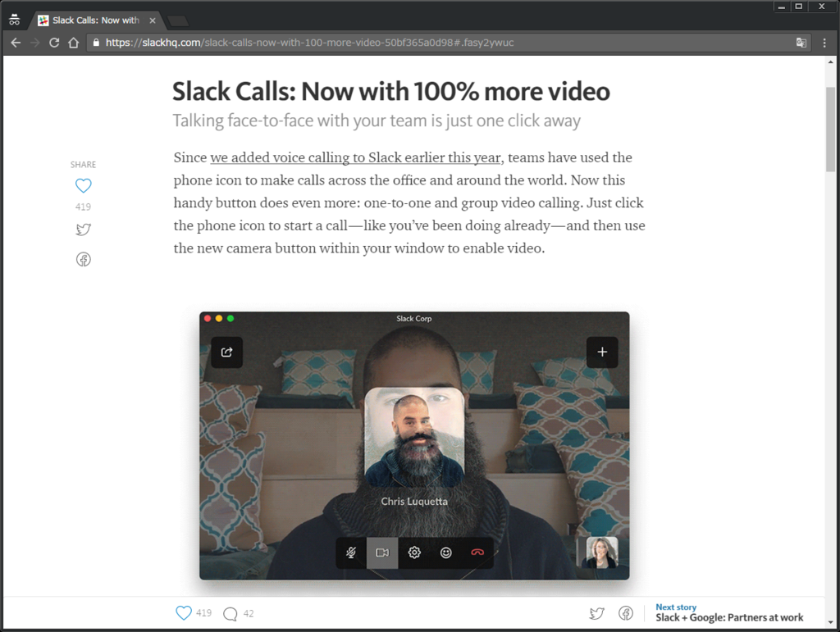Click the emoji reaction smiley in call
The image size is (840, 632).
(x=445, y=552)
